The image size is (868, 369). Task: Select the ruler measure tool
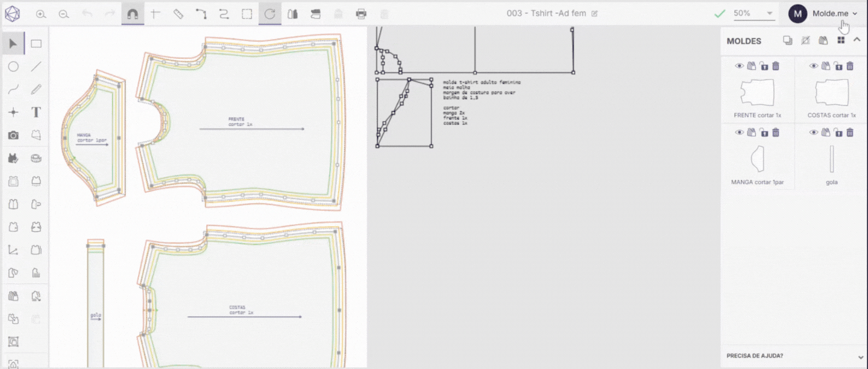click(x=178, y=13)
